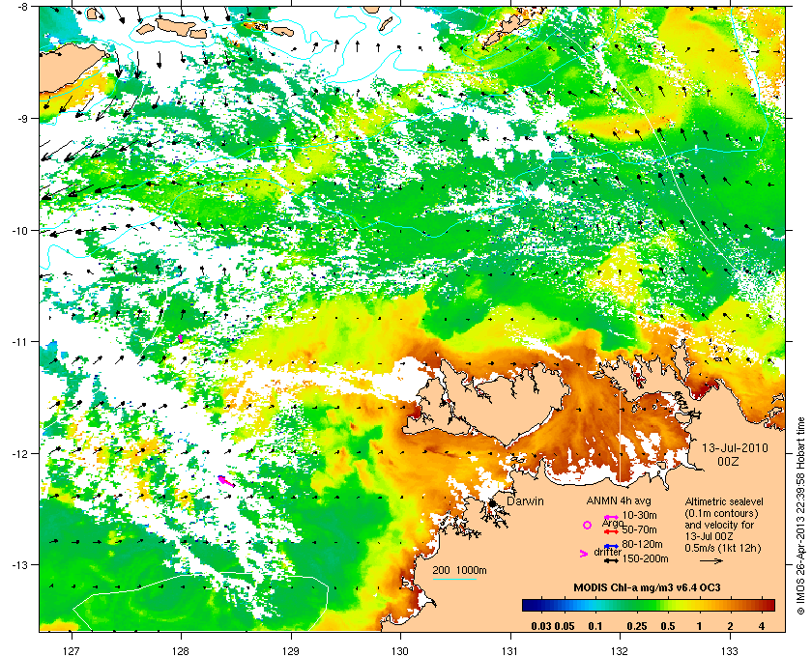Click the '150-200m' depth label
This screenshot has width=812, height=657.
pos(646,559)
